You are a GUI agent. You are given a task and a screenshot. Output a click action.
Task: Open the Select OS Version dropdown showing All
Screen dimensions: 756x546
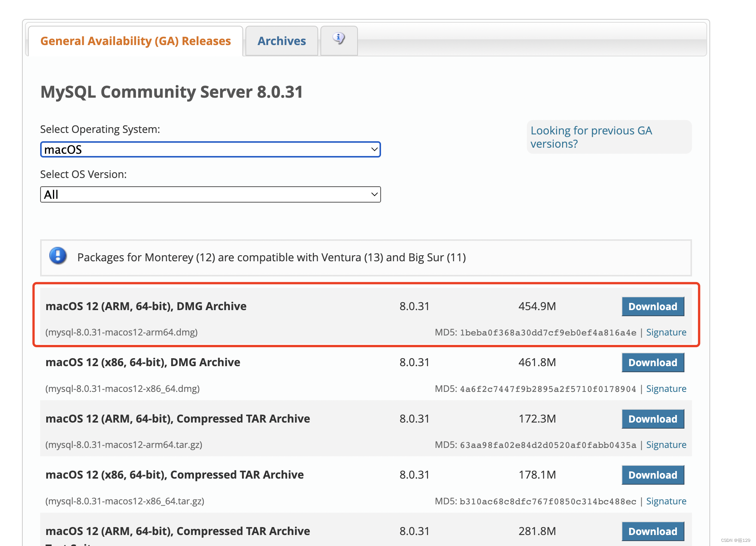[210, 195]
